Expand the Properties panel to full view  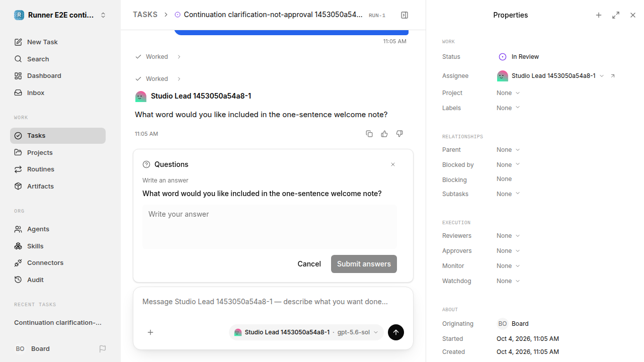[x=616, y=15]
